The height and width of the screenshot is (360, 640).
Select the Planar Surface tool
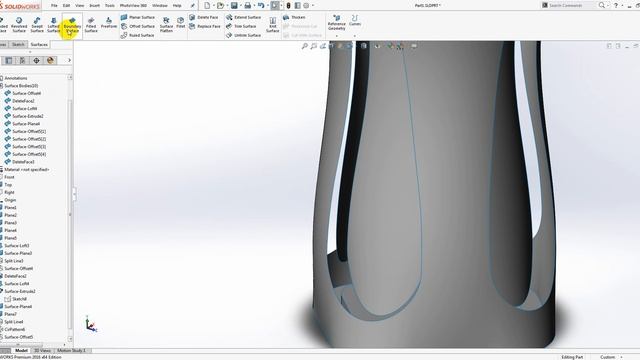pos(138,17)
